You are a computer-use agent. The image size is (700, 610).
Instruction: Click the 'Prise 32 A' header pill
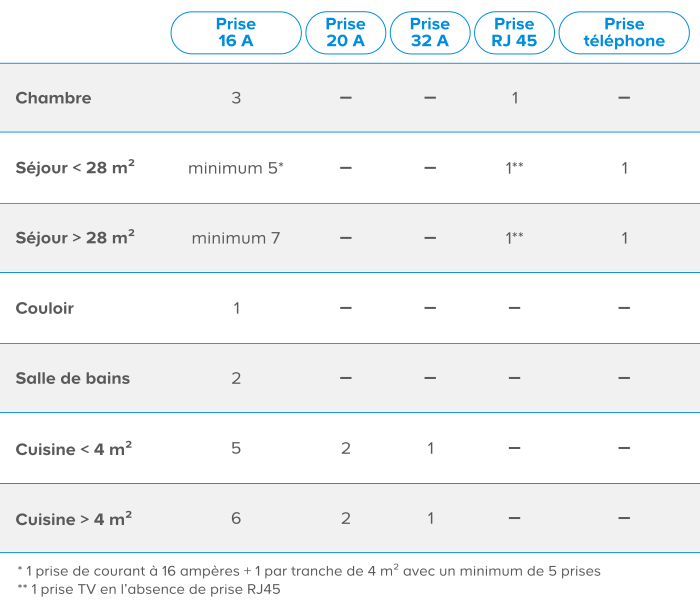[430, 33]
